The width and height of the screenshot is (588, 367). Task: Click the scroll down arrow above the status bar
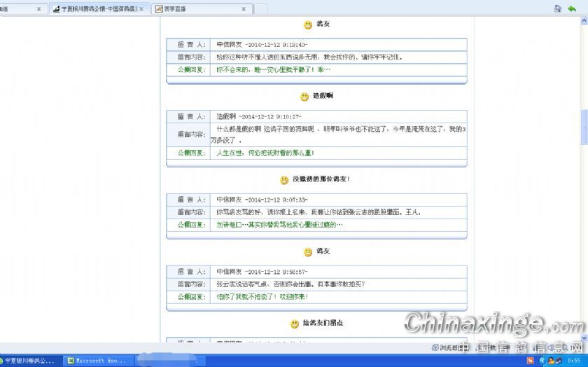584,338
